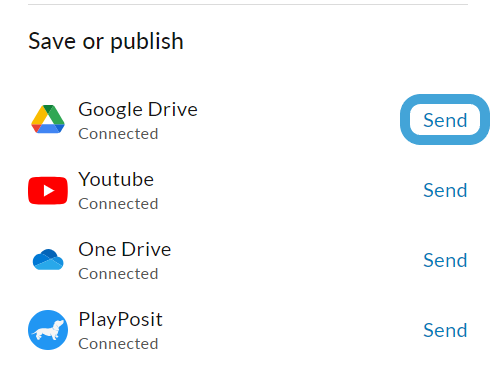This screenshot has height=372, width=497.
Task: Select the Google Drive service name
Action: (138, 110)
